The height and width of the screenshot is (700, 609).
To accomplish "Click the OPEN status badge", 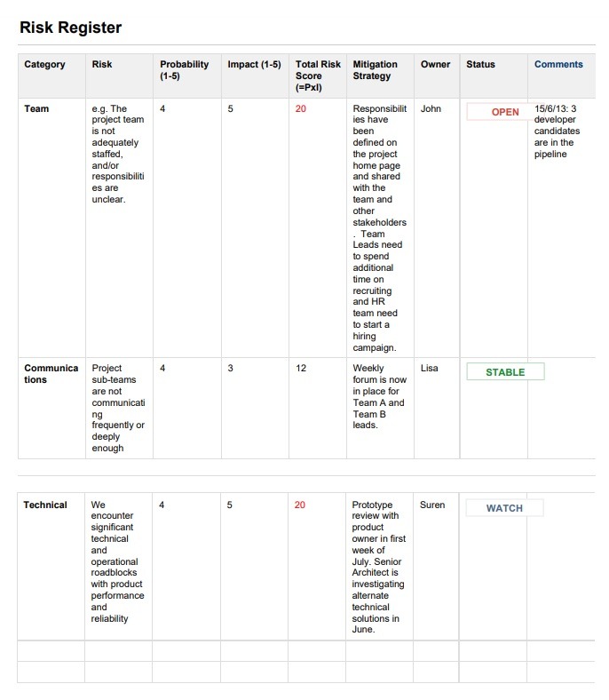I will tap(504, 112).
